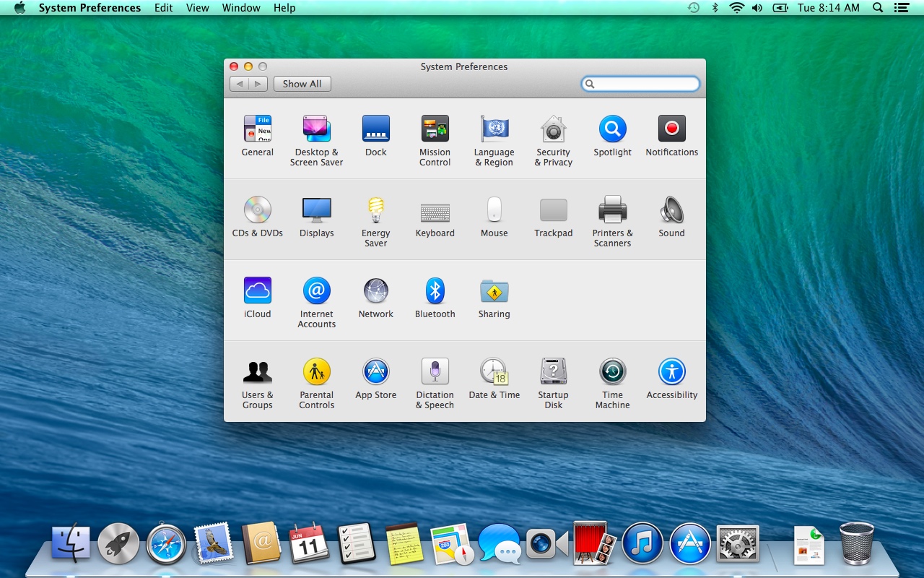
Task: Open the Accessibility preference pane
Action: 672,379
